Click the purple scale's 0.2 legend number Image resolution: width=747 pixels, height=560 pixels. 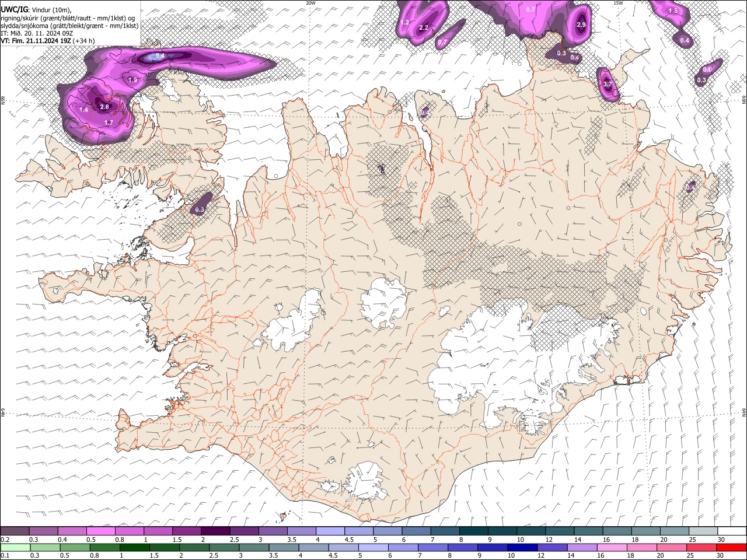(x=5, y=540)
